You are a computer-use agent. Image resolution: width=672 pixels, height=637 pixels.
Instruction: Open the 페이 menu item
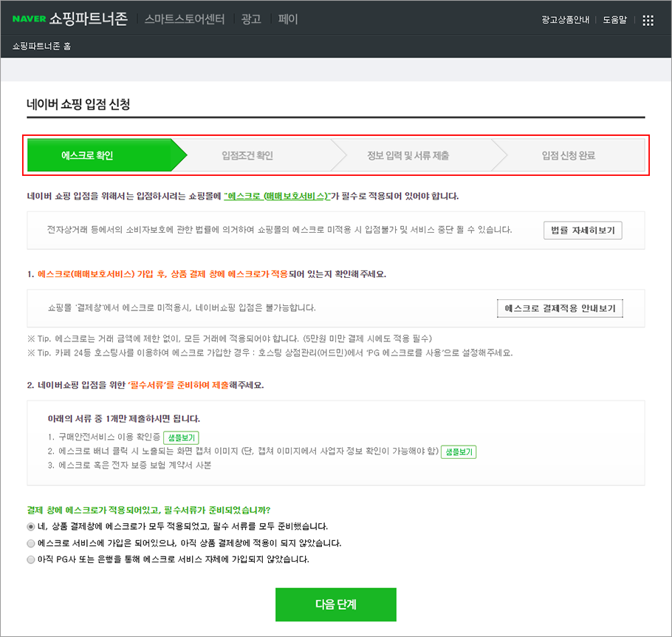click(287, 19)
